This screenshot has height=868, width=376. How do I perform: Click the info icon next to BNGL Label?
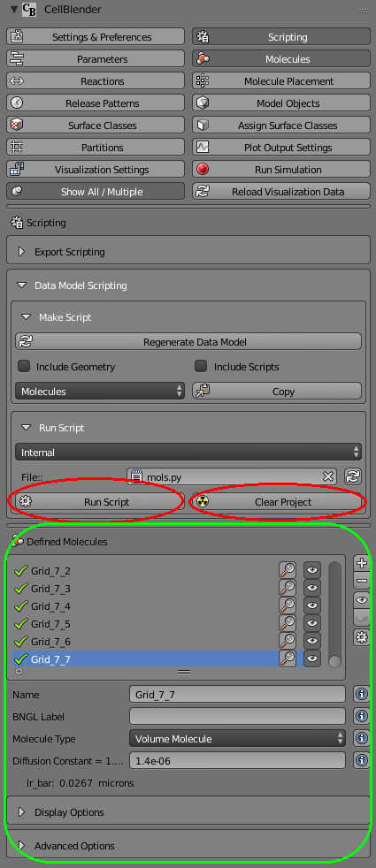point(362,716)
